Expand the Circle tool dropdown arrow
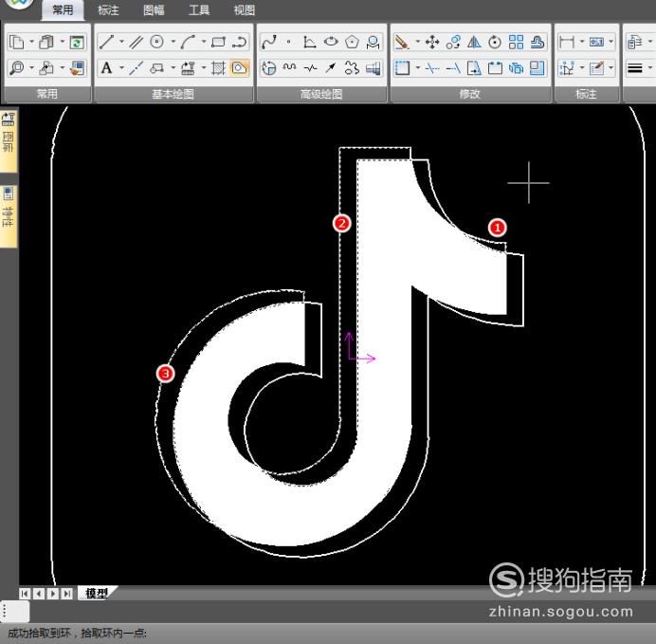 coord(173,42)
